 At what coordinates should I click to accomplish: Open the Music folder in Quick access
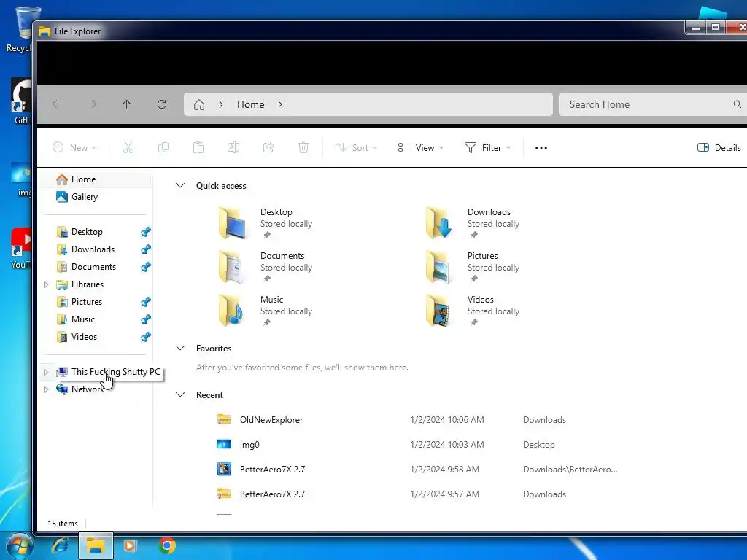pos(267,311)
